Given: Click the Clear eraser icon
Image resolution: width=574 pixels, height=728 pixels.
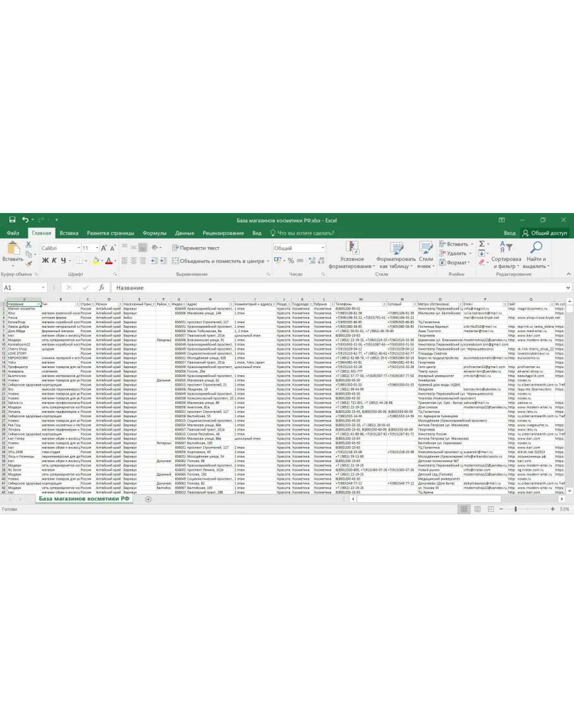Looking at the screenshot, I should 482,262.
